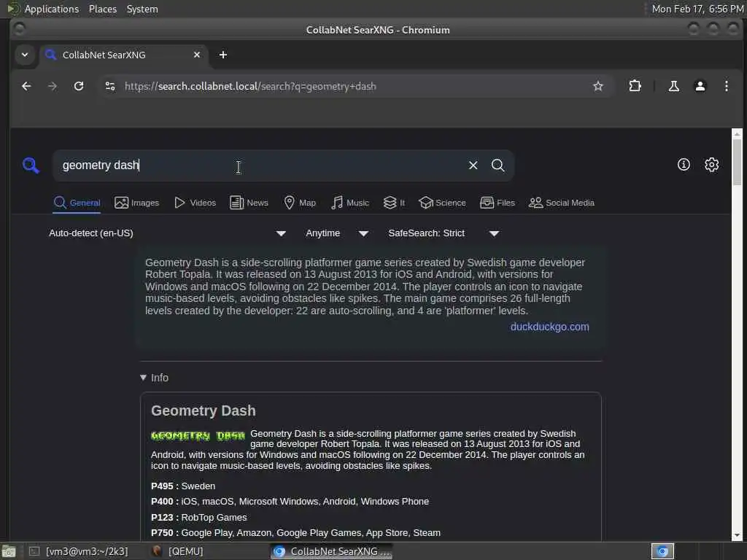Open the About info icon
The height and width of the screenshot is (560, 747).
click(x=684, y=165)
